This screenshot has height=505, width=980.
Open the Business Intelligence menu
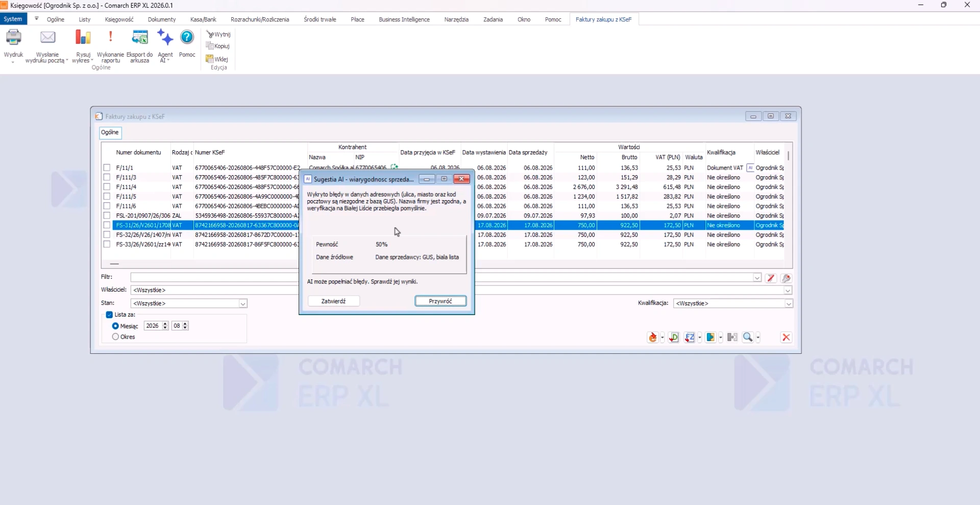coord(404,19)
